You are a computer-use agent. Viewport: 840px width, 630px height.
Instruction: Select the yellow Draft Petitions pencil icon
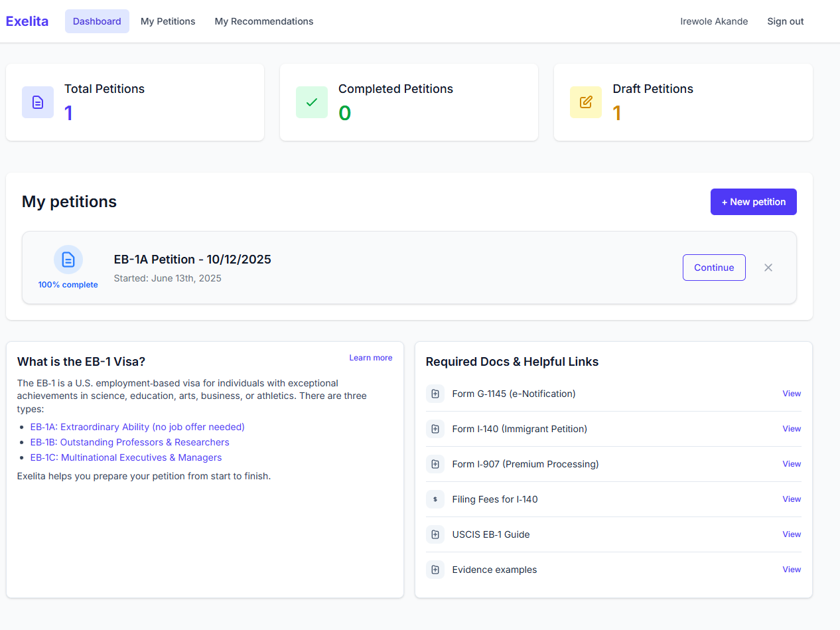click(x=586, y=102)
